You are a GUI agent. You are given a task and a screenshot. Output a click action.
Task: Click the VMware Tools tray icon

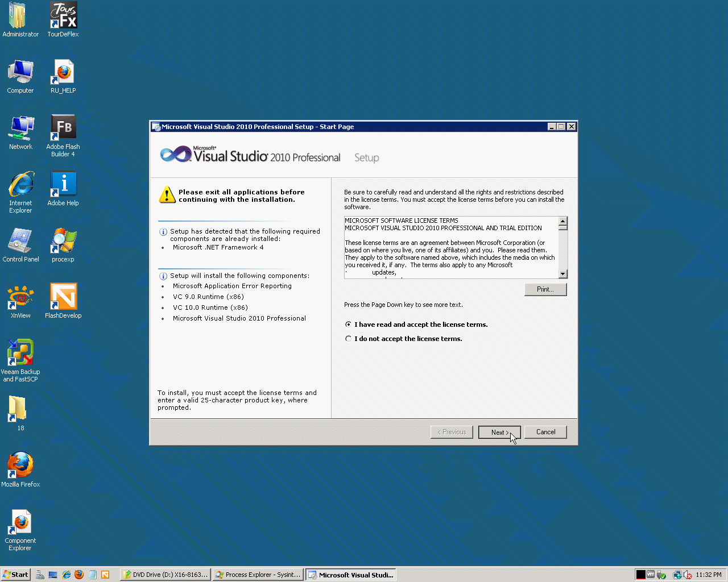click(x=651, y=575)
